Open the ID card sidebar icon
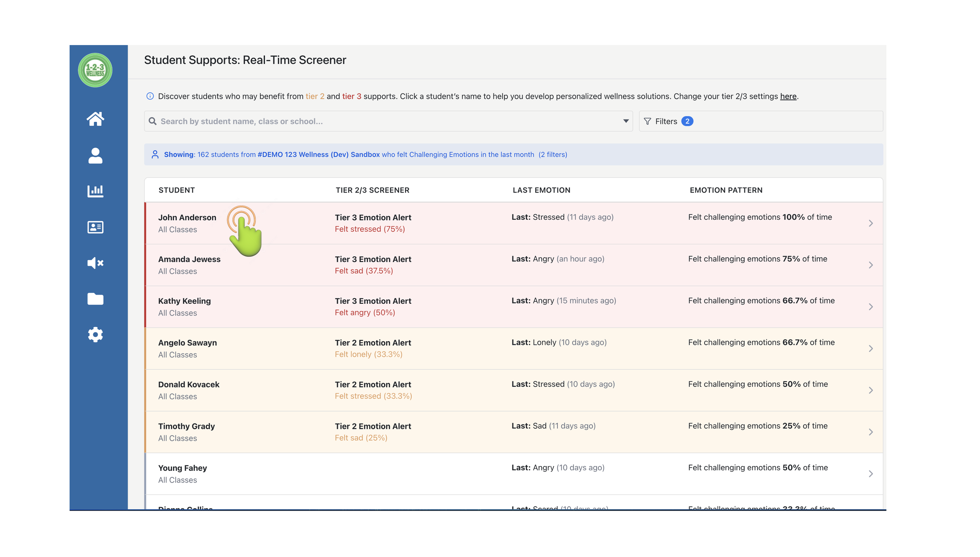The image size is (980, 557). pyautogui.click(x=95, y=227)
